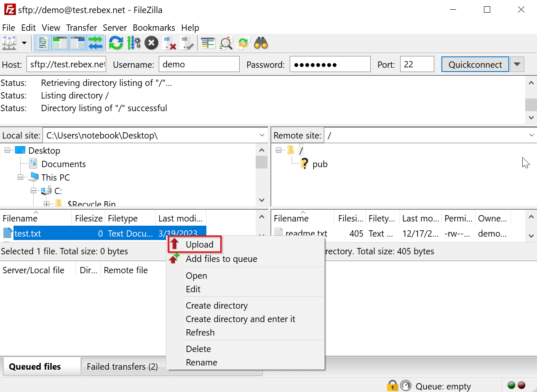This screenshot has width=537, height=392.
Task: Cancel the current operation
Action: (x=151, y=43)
